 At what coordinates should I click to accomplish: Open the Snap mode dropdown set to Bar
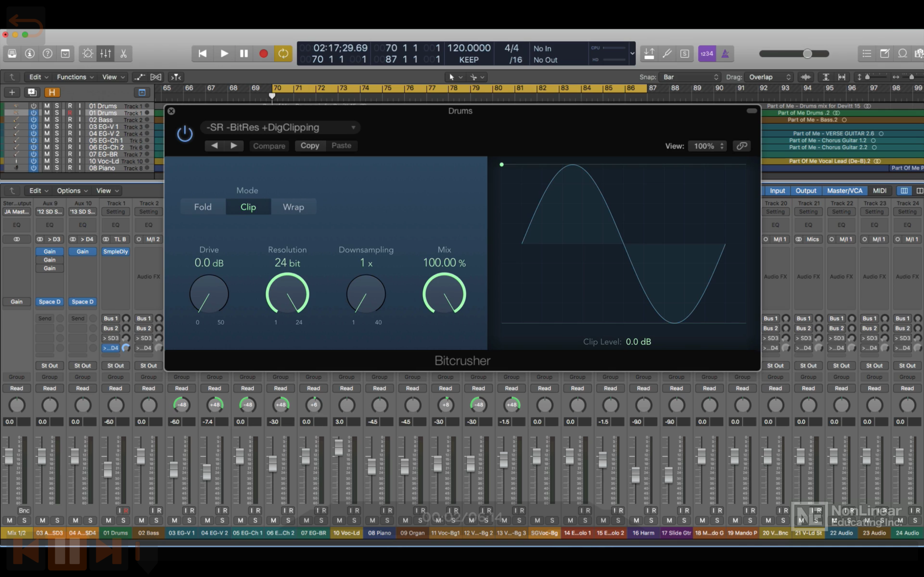[689, 77]
